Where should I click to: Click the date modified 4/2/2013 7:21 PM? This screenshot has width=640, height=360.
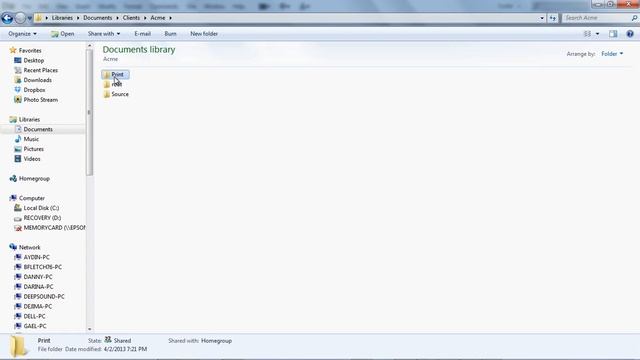click(x=125, y=349)
